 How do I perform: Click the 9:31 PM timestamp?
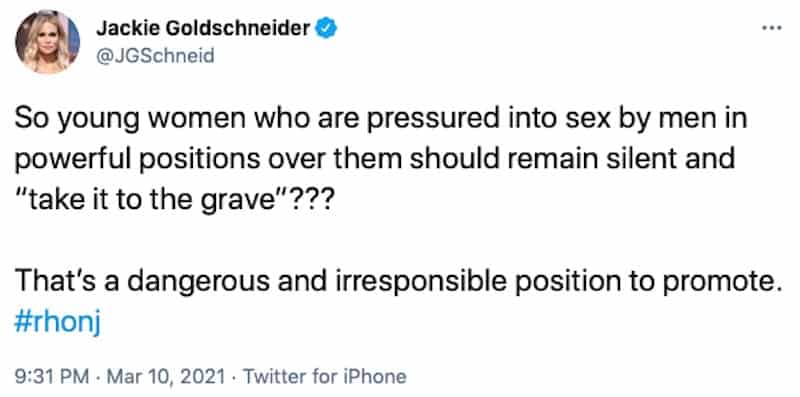53,377
